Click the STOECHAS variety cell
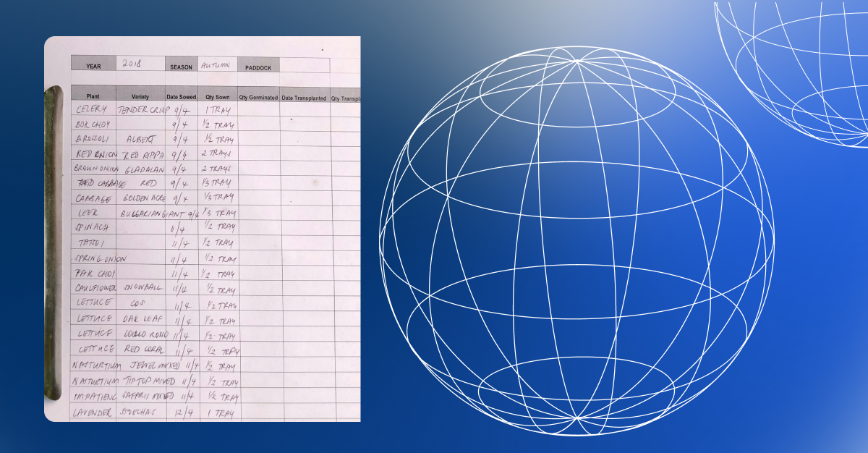The height and width of the screenshot is (453, 868). tap(139, 413)
